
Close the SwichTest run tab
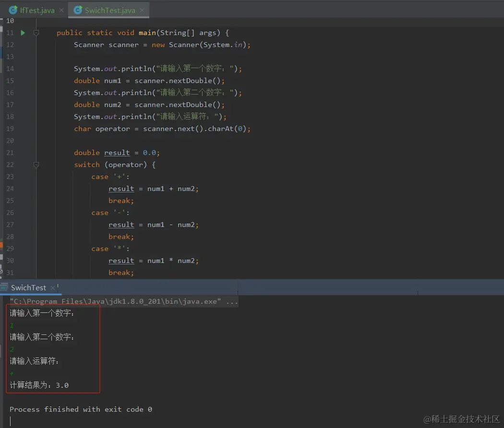[53, 288]
